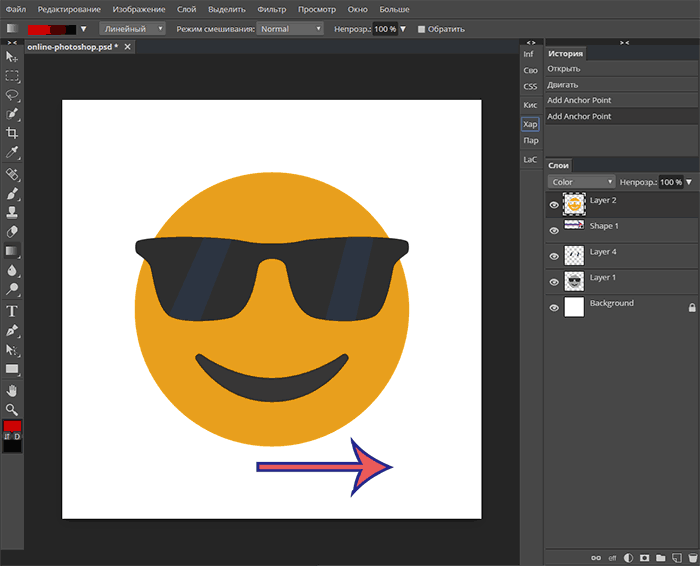This screenshot has height=566, width=700.
Task: Select the Eraser tool
Action: [x=12, y=231]
